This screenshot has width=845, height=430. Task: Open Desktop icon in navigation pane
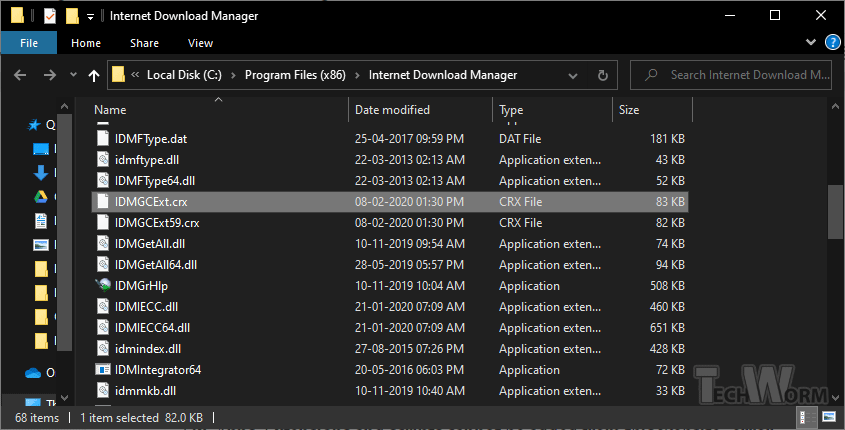tap(41, 149)
